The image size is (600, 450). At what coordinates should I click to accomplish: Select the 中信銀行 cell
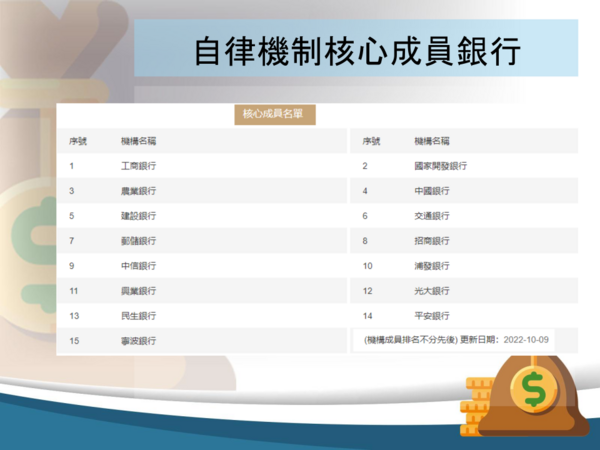(x=139, y=266)
